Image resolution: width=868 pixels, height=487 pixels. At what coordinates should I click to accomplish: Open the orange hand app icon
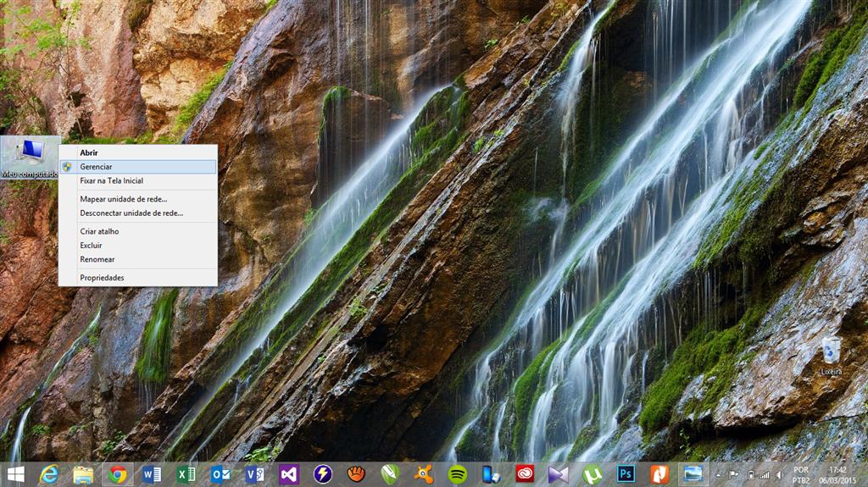click(357, 474)
